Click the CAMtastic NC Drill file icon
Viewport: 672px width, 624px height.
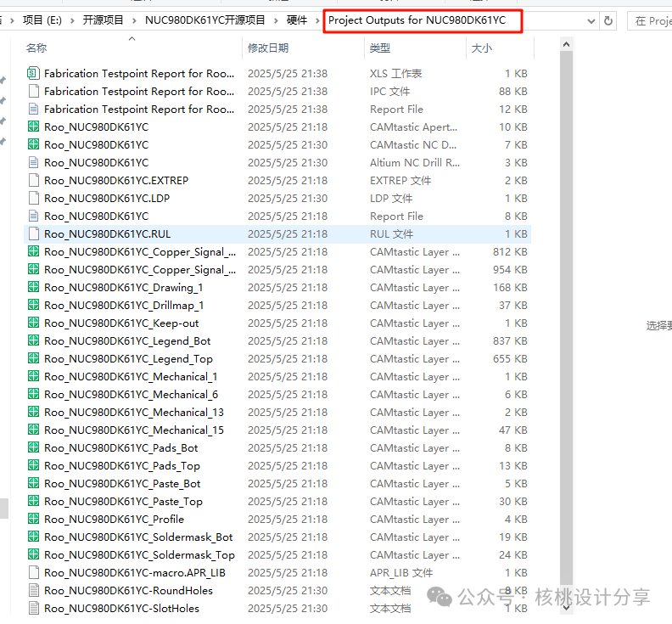point(33,144)
